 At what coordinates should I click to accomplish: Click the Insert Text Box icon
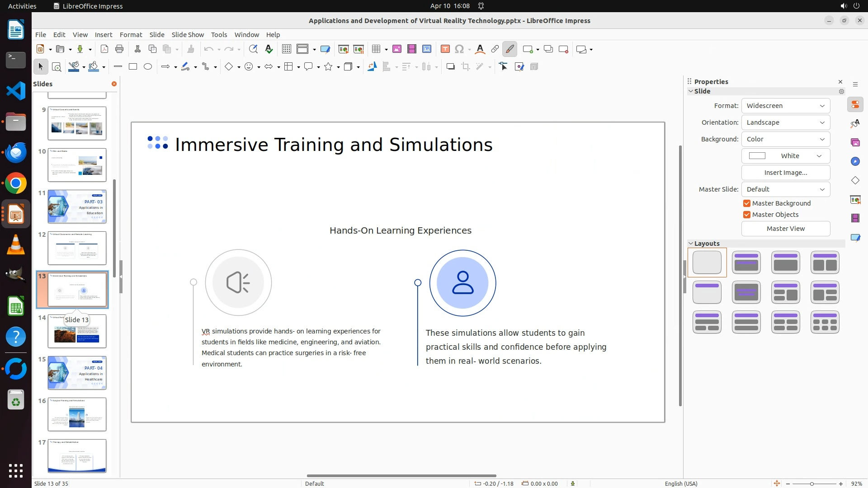coord(445,49)
